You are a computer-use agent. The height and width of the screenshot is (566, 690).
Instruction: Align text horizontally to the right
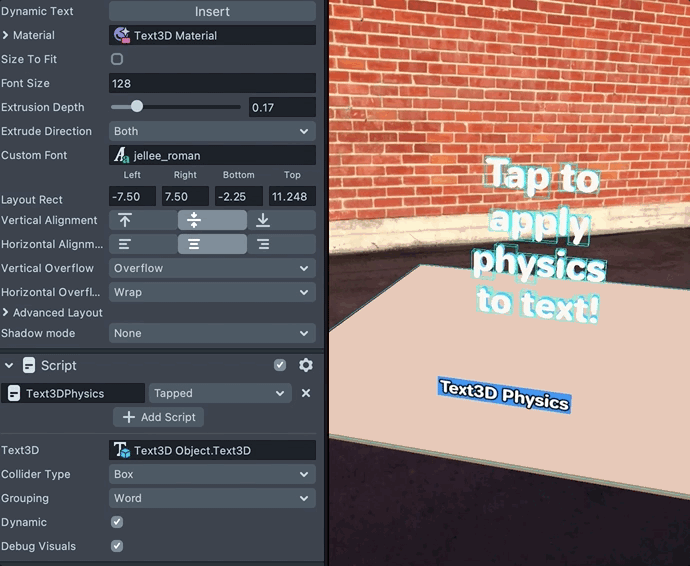tap(263, 244)
